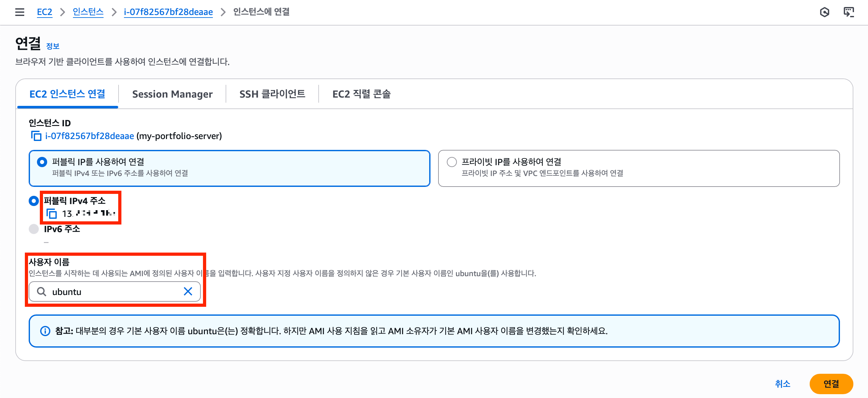Copy the public IPv4 address

[51, 213]
